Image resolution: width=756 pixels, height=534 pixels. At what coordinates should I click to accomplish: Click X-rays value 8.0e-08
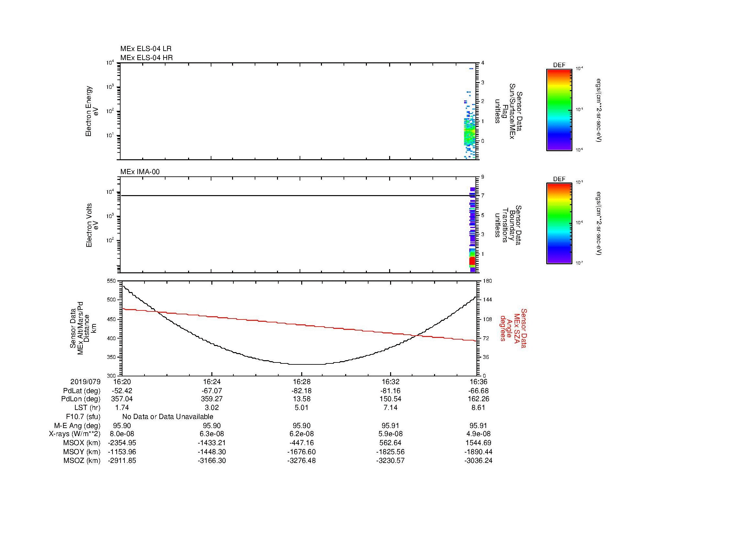(x=122, y=434)
